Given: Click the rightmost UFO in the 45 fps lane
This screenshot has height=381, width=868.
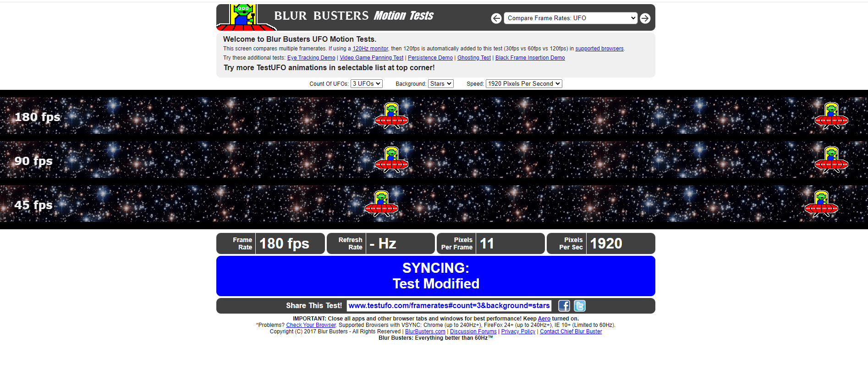Looking at the screenshot, I should click(x=821, y=204).
